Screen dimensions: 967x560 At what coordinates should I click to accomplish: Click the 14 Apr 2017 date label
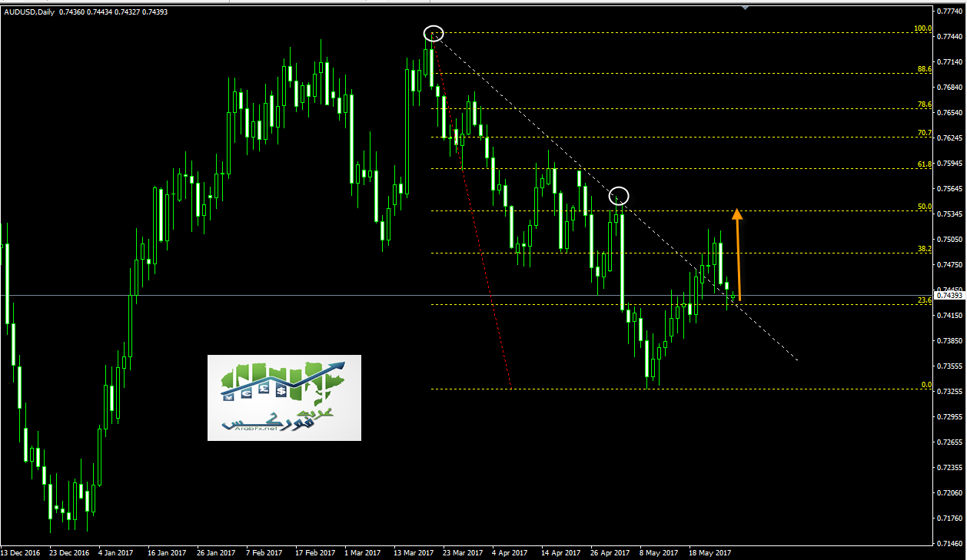[x=560, y=552]
